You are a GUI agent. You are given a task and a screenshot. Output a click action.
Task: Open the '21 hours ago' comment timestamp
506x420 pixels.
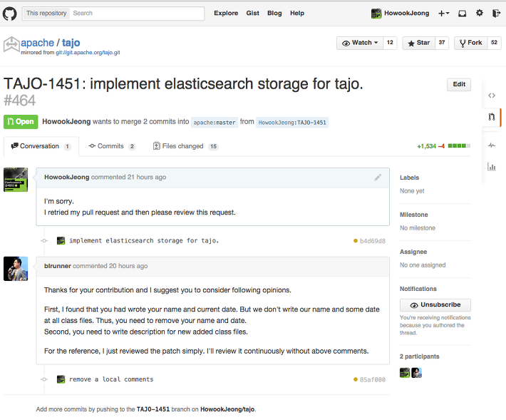tap(147, 178)
